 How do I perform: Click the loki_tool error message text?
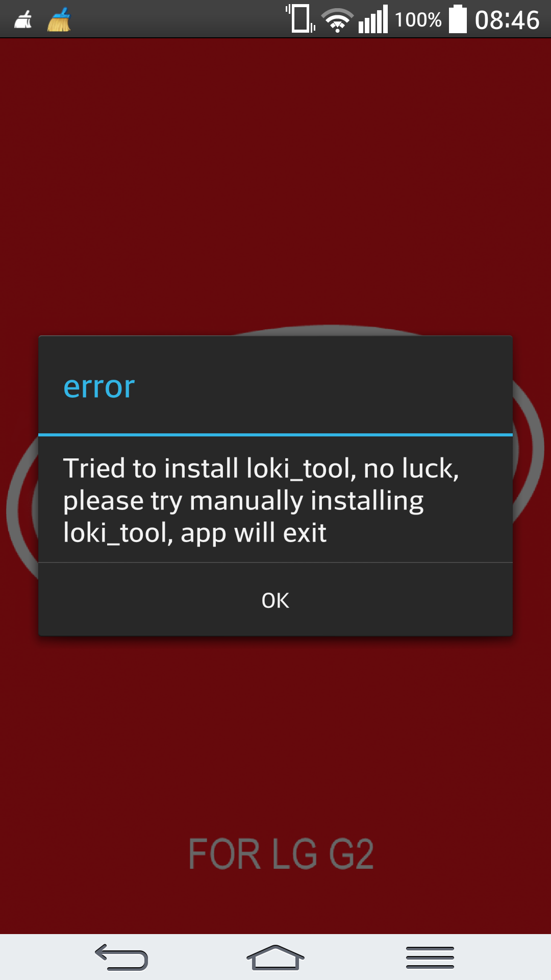point(261,501)
